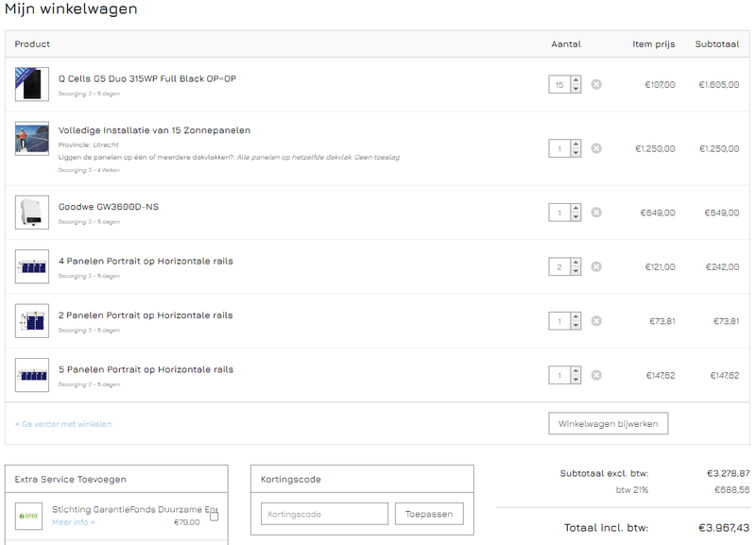Viewport: 756px width, 545px height.
Task: Decrease quantity of Goodwe inverter
Action: (x=575, y=216)
